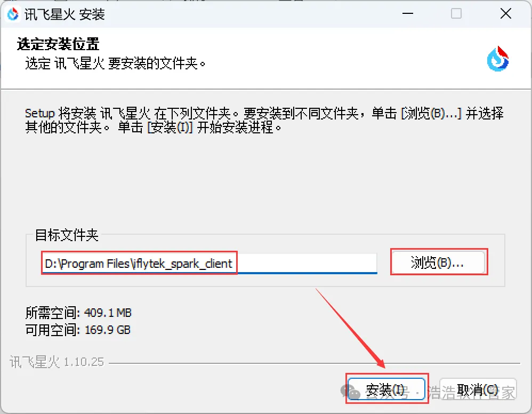This screenshot has width=532, height=414.
Task: Start installation with the 安装(I) button
Action: tap(386, 389)
